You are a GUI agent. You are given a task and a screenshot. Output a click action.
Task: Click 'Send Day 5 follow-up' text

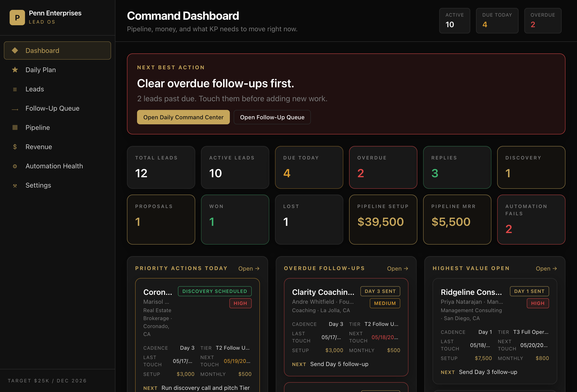(x=339, y=364)
